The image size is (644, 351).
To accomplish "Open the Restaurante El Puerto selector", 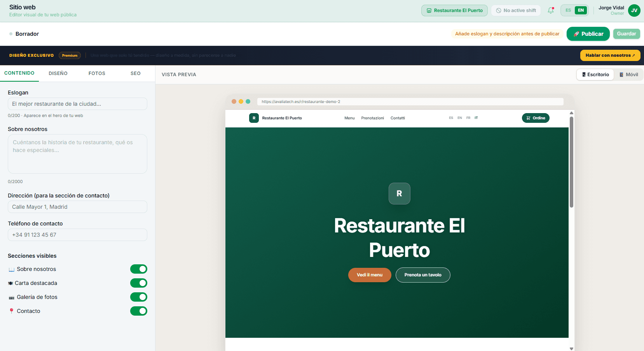I will [454, 10].
